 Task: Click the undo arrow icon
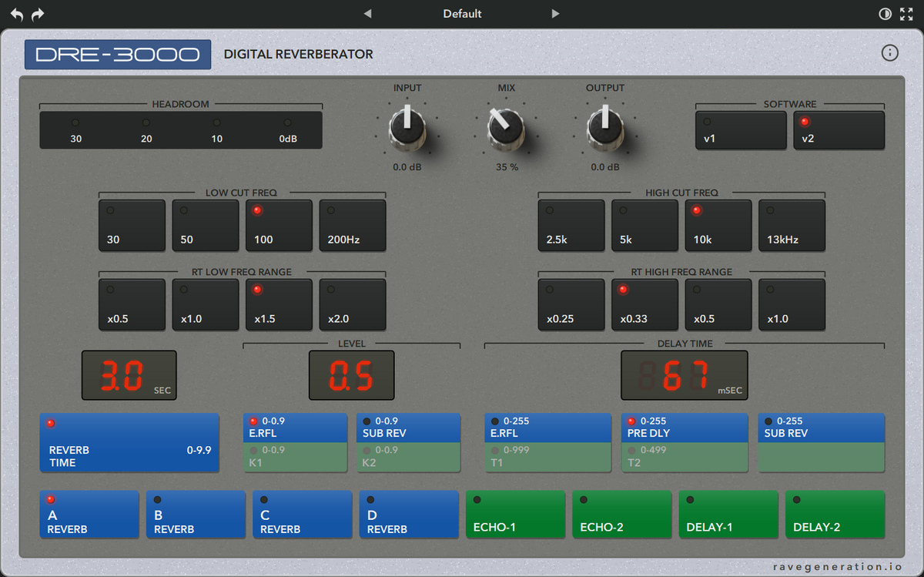click(17, 14)
